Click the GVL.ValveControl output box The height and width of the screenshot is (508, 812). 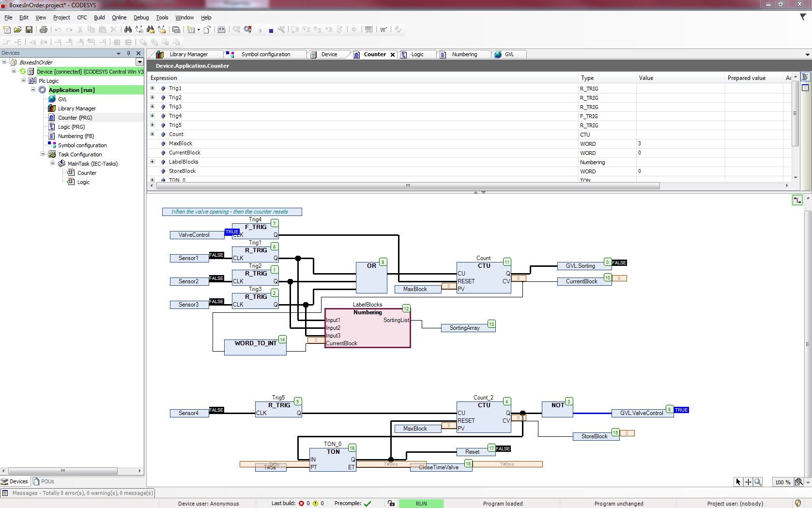642,413
